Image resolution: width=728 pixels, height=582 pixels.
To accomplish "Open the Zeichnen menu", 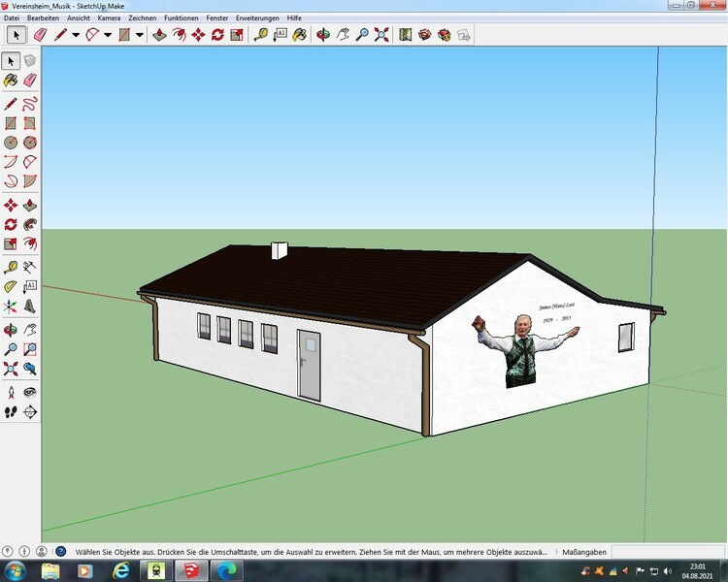I will [143, 18].
